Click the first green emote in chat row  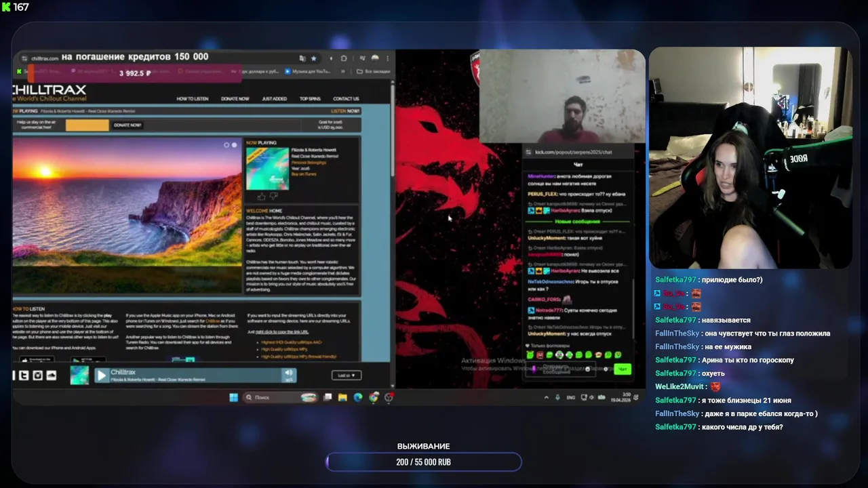530,354
